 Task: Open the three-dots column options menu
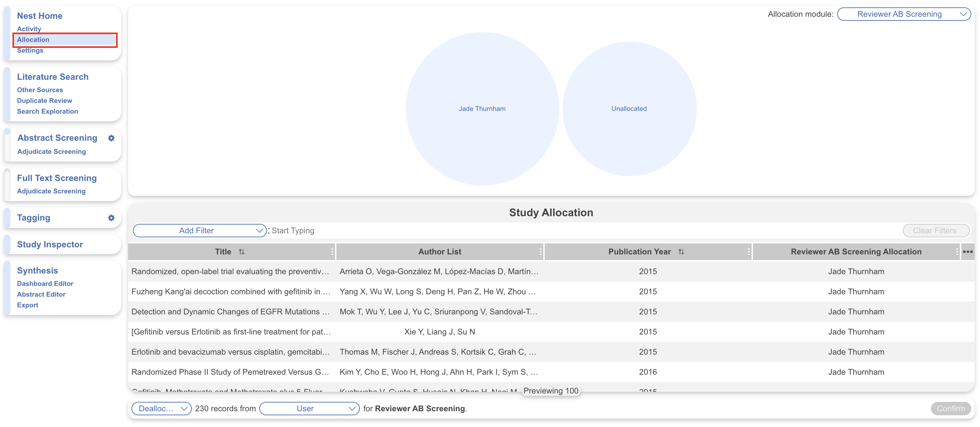(x=968, y=252)
